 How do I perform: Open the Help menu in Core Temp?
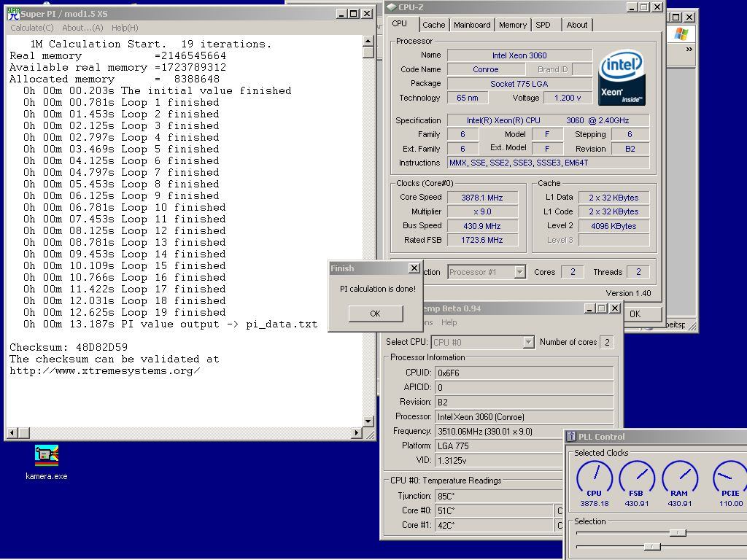pyautogui.click(x=449, y=322)
